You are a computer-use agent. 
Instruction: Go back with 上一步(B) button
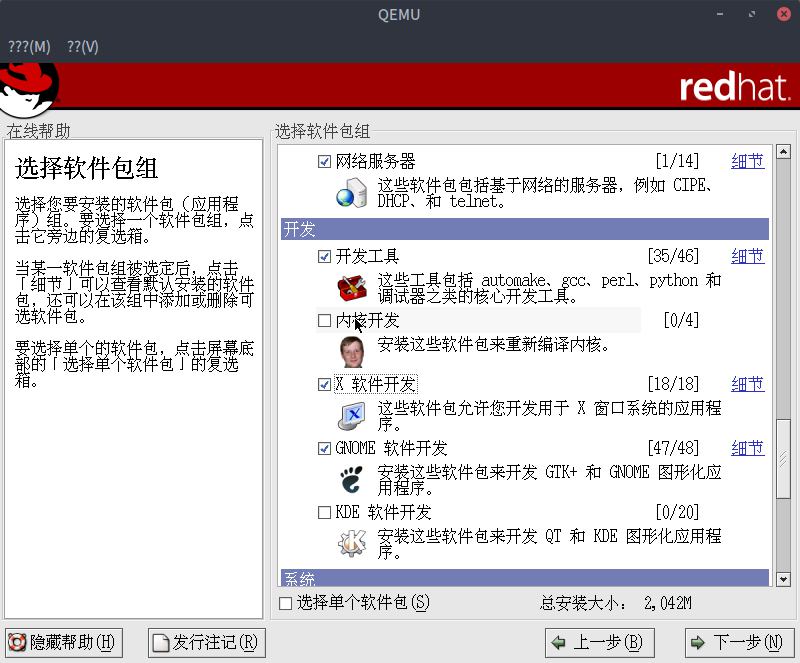(599, 643)
